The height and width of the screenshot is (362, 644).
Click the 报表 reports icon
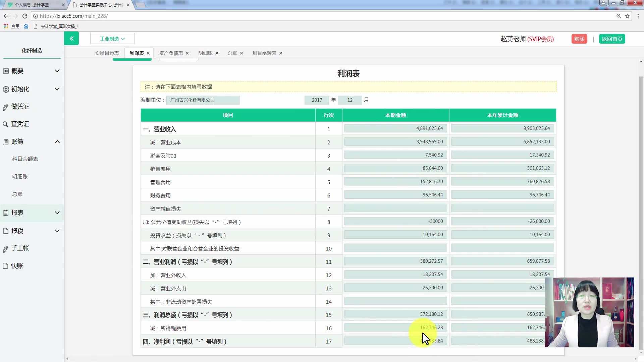point(5,213)
